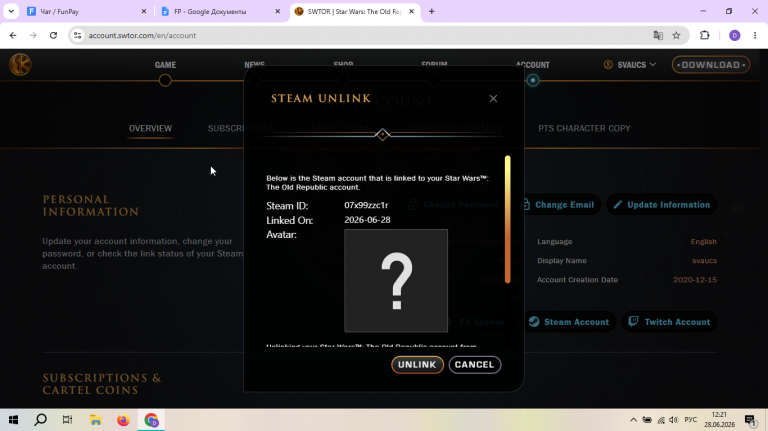Go forward in browser history

point(33,35)
